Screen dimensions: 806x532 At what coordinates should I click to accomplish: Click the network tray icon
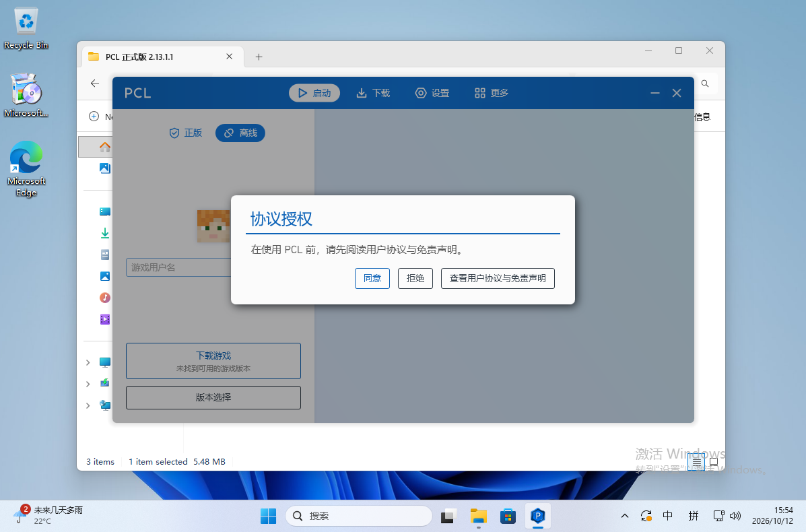coord(718,516)
